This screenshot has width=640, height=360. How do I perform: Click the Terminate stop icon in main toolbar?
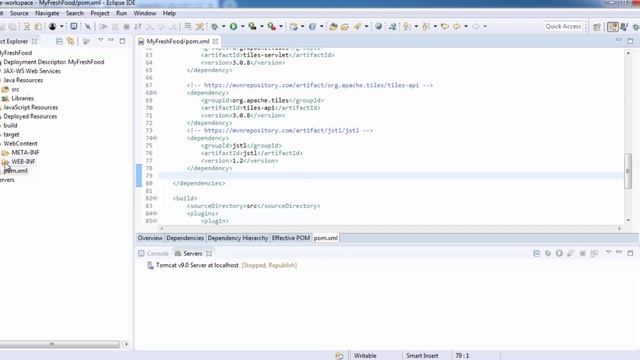click(127, 27)
